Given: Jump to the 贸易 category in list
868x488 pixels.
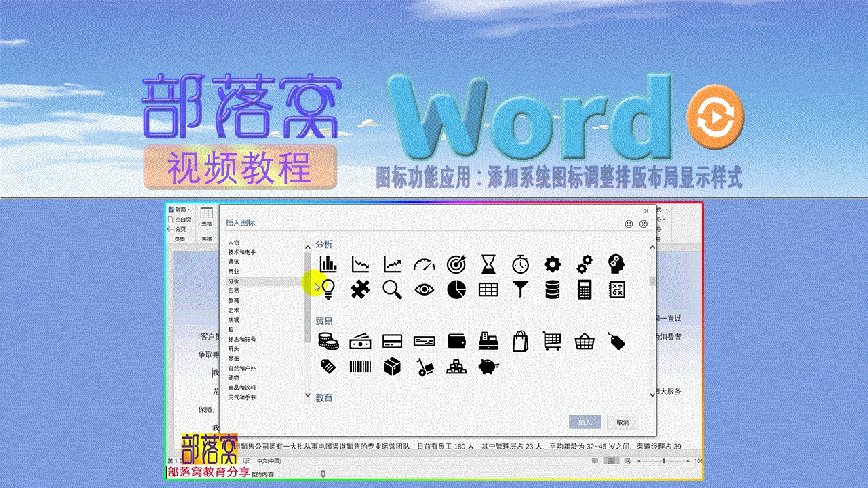Looking at the screenshot, I should (233, 290).
